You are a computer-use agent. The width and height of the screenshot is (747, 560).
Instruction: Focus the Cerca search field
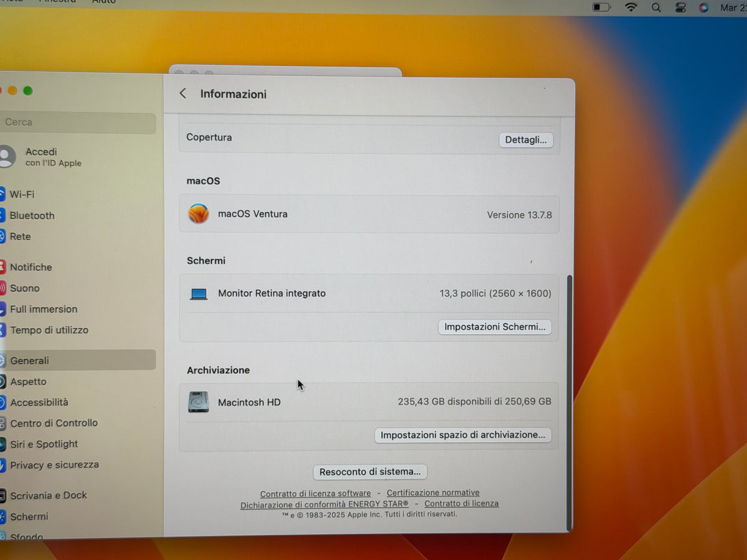[x=78, y=123]
